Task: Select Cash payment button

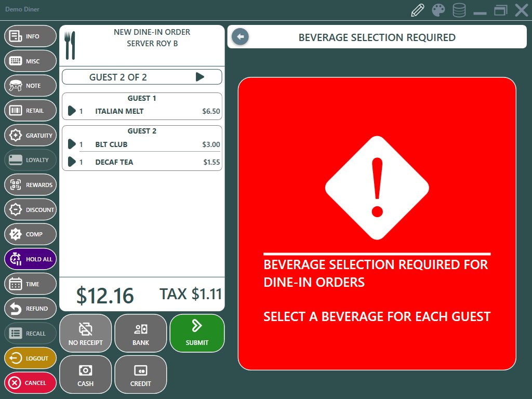Action: (x=86, y=375)
